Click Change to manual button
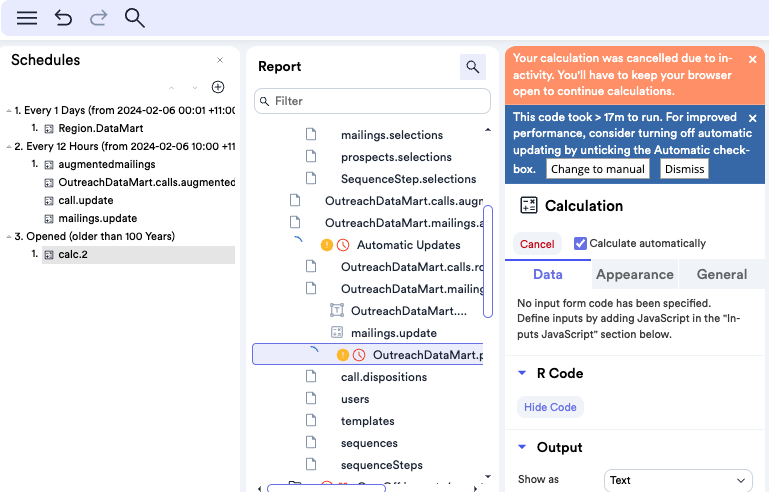This screenshot has width=769, height=492. point(597,169)
